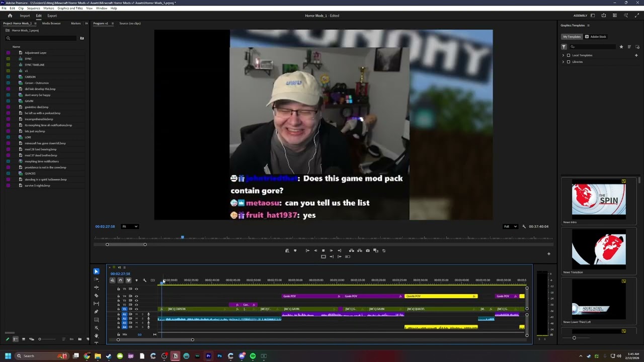The image size is (644, 362).
Task: Select the Selection tool in the timeline toolbar
Action: click(x=96, y=271)
